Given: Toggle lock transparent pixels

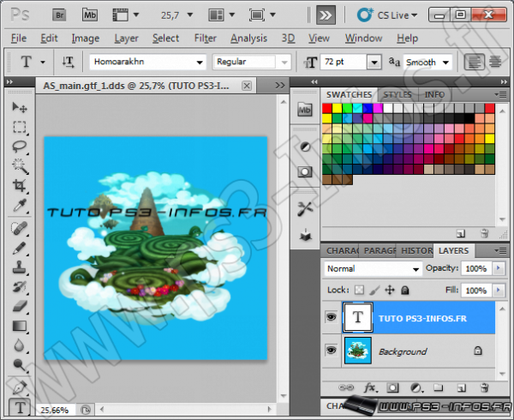Looking at the screenshot, I should (360, 290).
